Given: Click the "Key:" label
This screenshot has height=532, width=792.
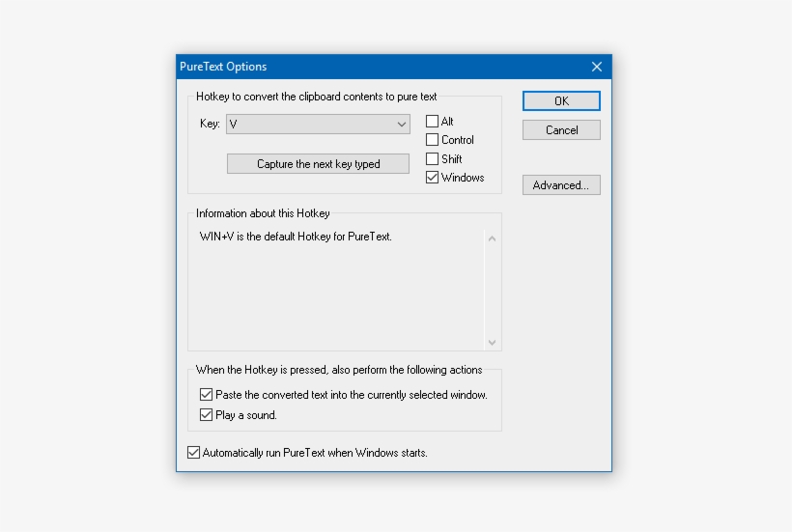Looking at the screenshot, I should pyautogui.click(x=210, y=125).
